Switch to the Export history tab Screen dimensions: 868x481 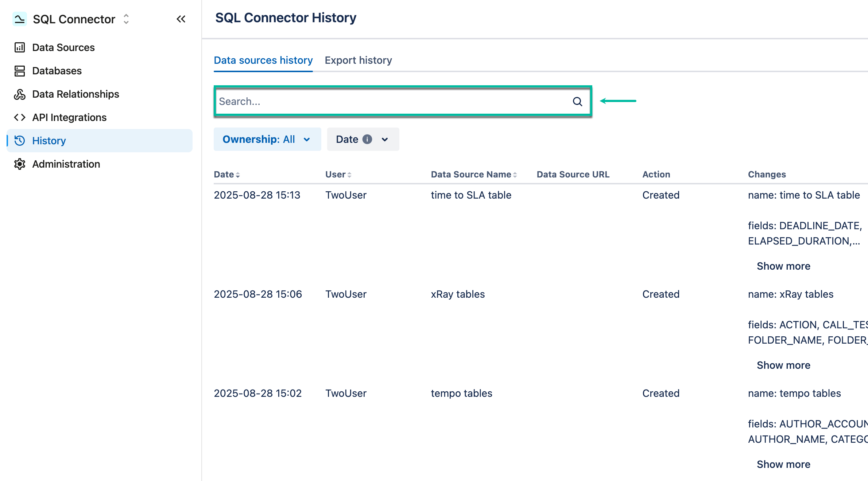358,60
